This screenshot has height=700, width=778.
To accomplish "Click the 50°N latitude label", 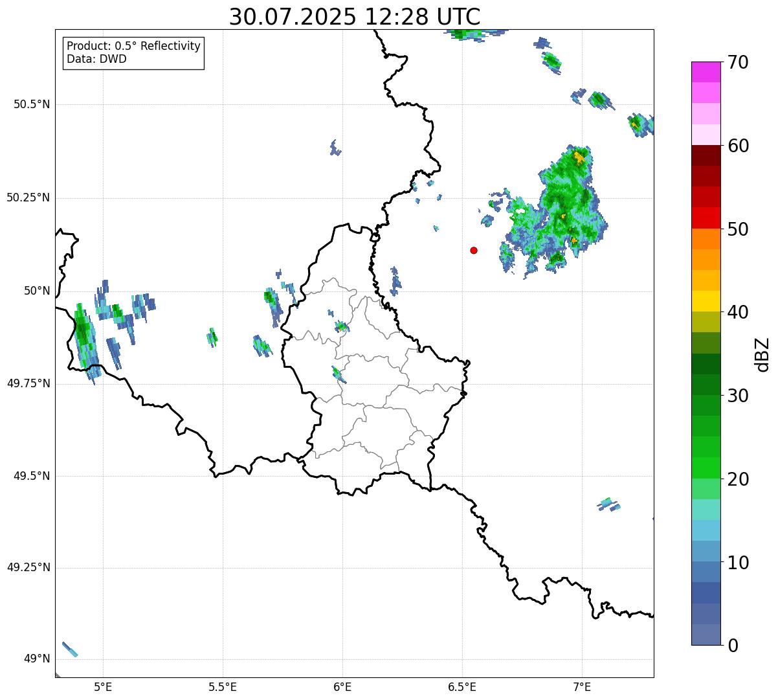I will [36, 291].
